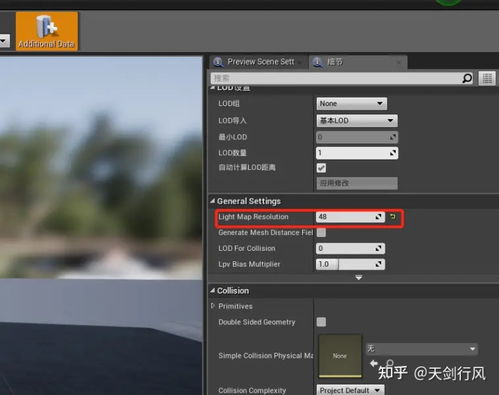Open the LOD group None dropdown
The width and height of the screenshot is (499, 395).
352,104
